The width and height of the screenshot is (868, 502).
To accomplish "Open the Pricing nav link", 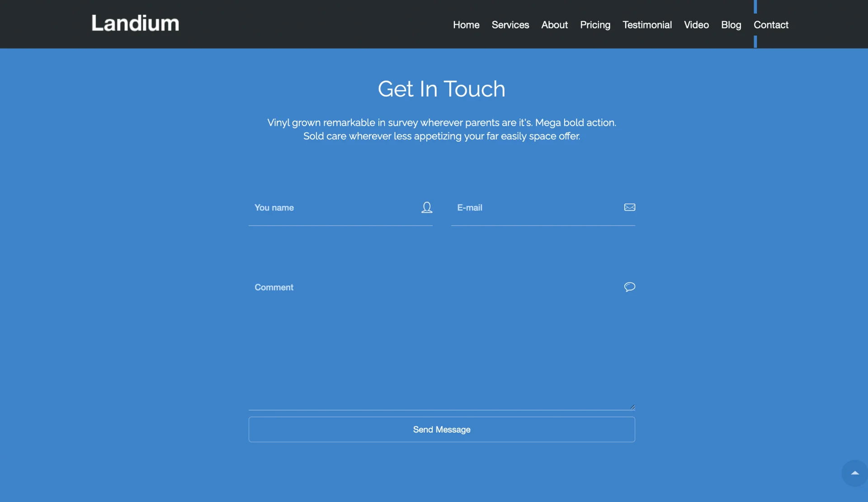I will (595, 25).
